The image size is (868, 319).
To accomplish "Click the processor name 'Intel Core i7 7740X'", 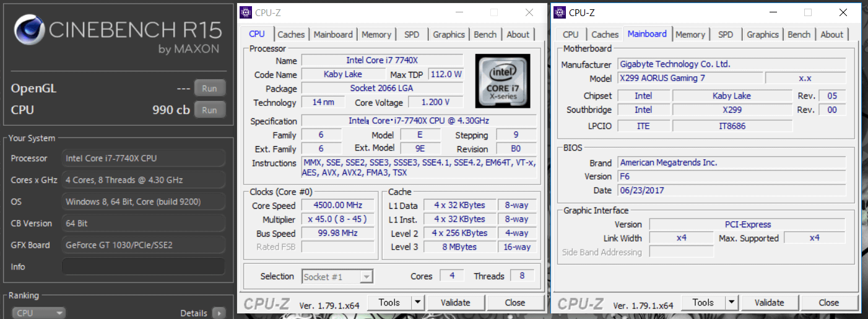I will (x=382, y=61).
